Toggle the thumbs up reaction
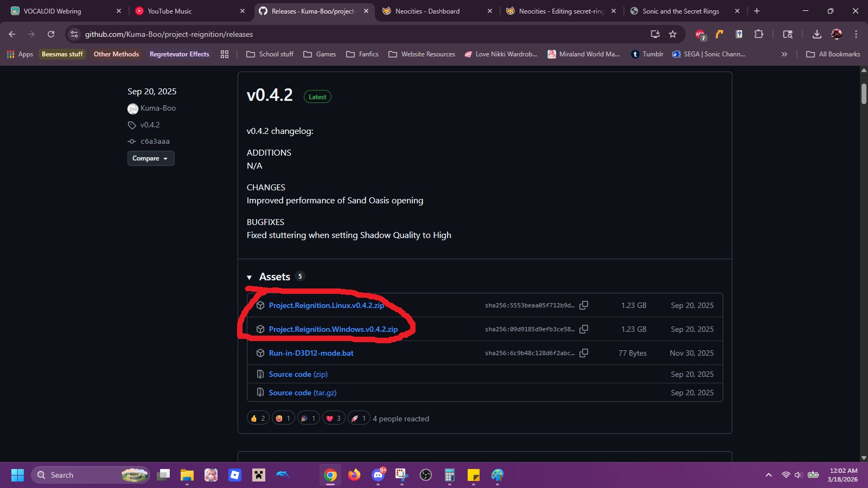Screen dimensions: 868x488 [258, 419]
